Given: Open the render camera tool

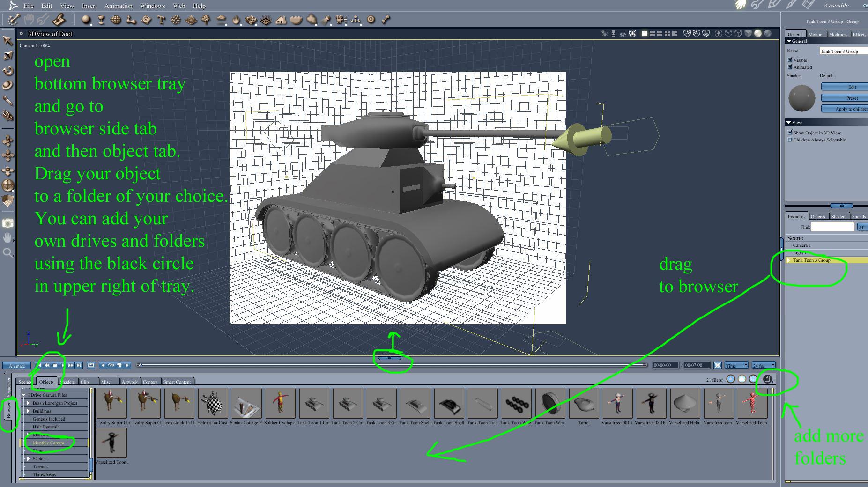Looking at the screenshot, I should (x=7, y=223).
